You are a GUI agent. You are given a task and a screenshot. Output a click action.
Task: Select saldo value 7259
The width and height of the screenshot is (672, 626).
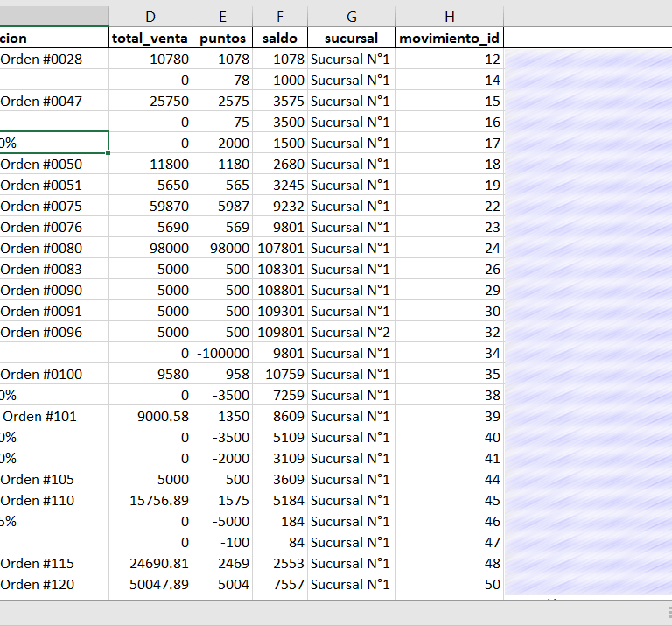point(280,395)
